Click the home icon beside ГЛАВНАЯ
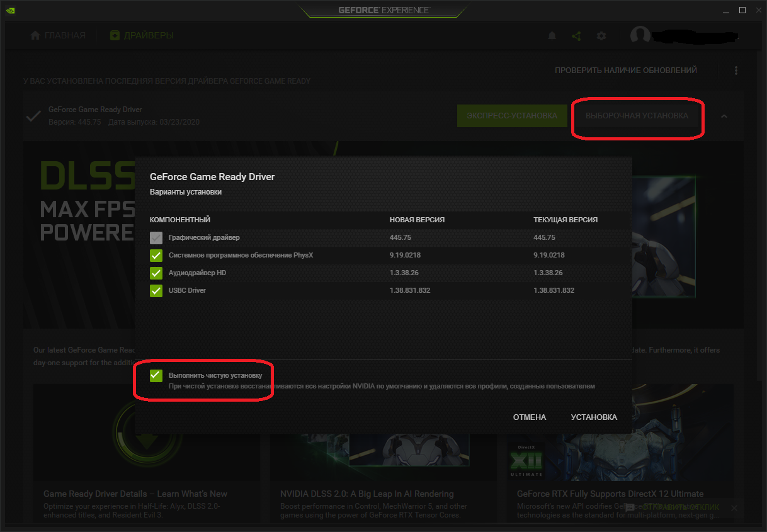Viewport: 767px width, 532px height. (x=35, y=35)
